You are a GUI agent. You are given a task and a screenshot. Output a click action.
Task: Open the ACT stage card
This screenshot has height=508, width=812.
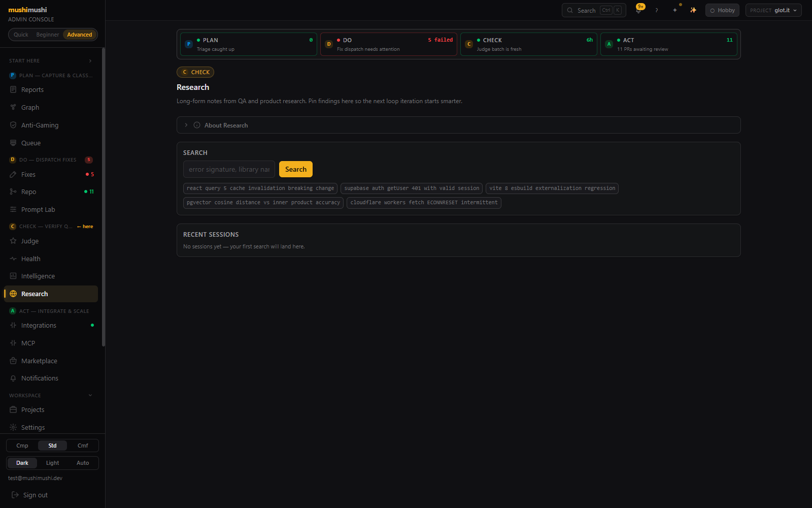pyautogui.click(x=669, y=44)
